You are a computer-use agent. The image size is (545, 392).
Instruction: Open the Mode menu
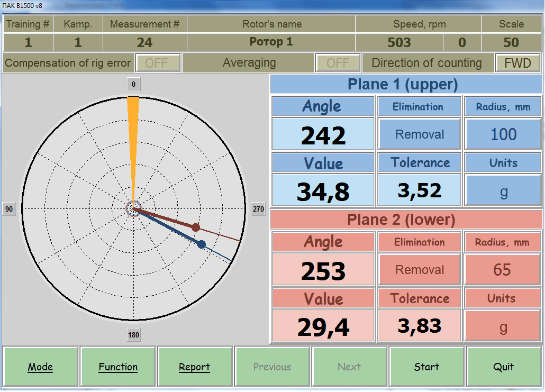tap(41, 367)
